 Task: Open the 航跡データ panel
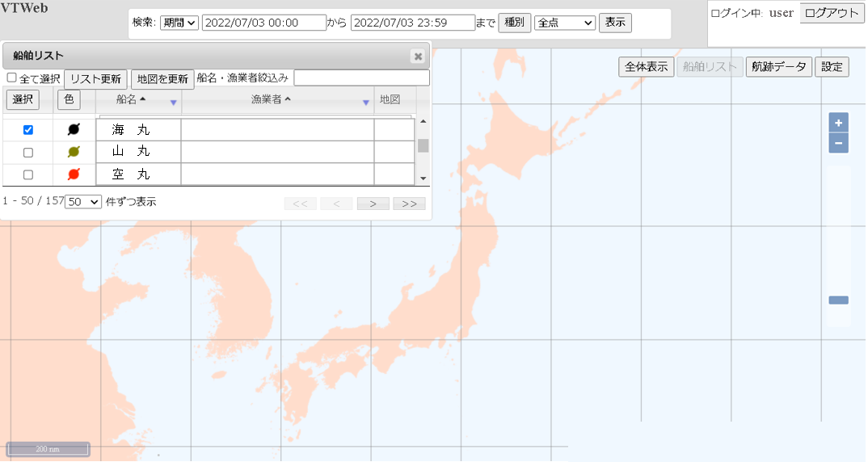pyautogui.click(x=778, y=67)
